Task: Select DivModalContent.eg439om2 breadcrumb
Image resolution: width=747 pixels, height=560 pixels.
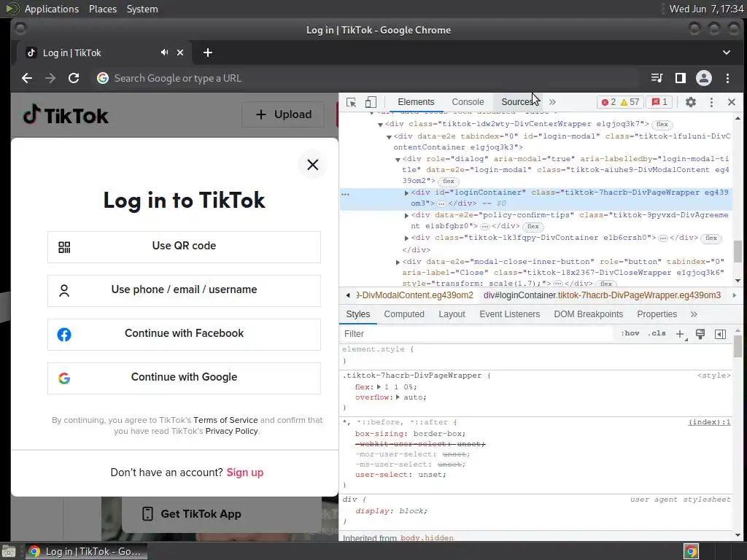Action: coord(414,295)
